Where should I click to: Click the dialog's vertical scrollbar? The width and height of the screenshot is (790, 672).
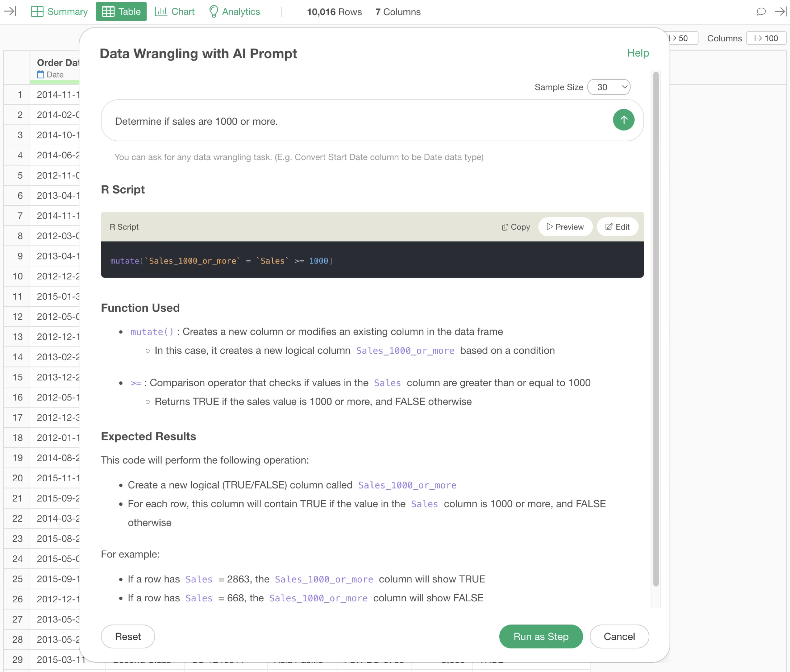(x=656, y=328)
